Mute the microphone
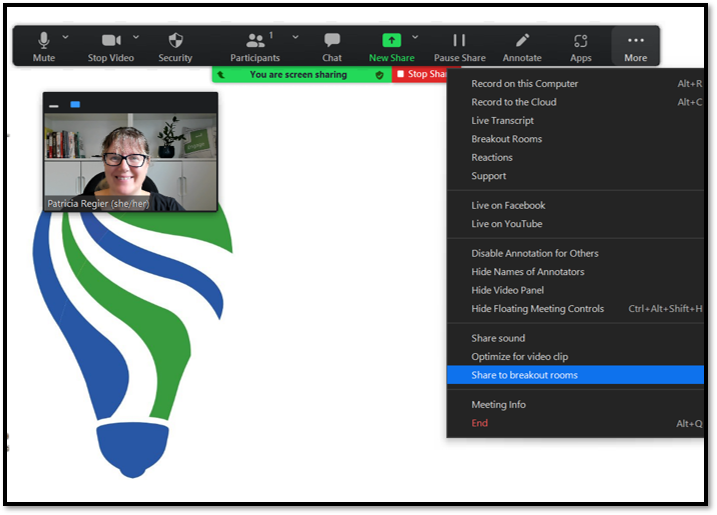The height and width of the screenshot is (515, 717). [x=43, y=47]
